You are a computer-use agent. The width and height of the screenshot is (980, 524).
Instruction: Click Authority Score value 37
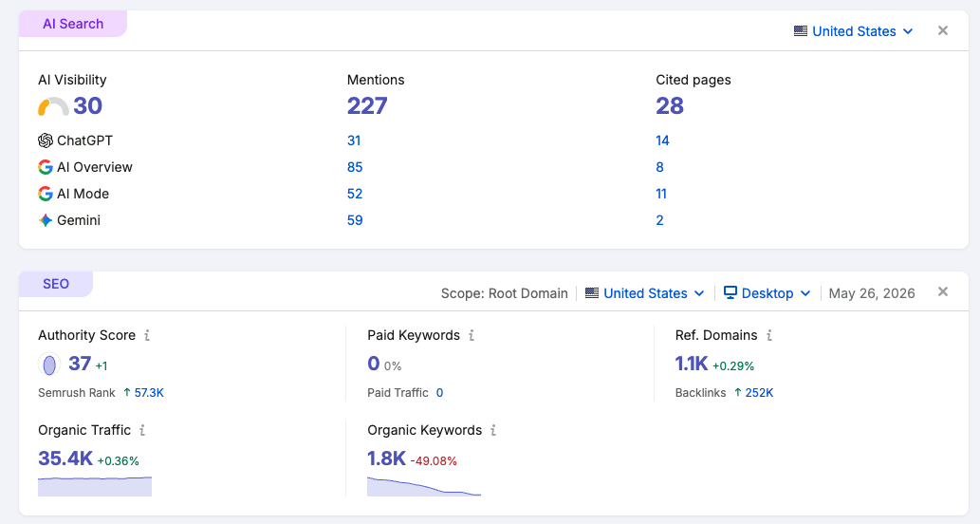[x=80, y=364]
